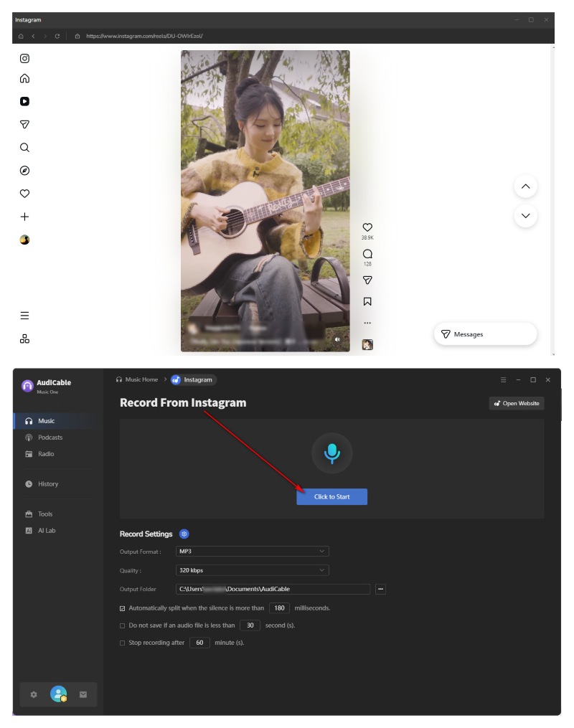Screen dimensions: 574x728
Task: Click the Output Folder path field
Action: coord(273,590)
